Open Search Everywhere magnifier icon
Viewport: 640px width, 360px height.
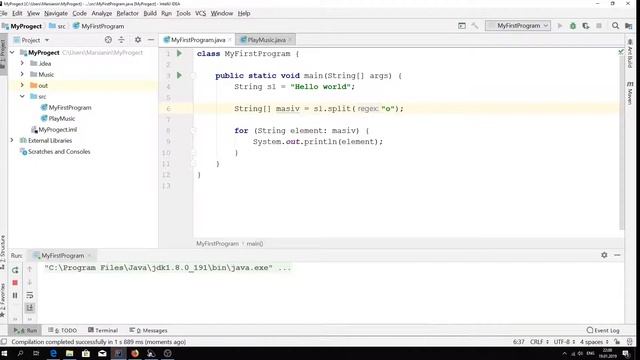coord(615,26)
